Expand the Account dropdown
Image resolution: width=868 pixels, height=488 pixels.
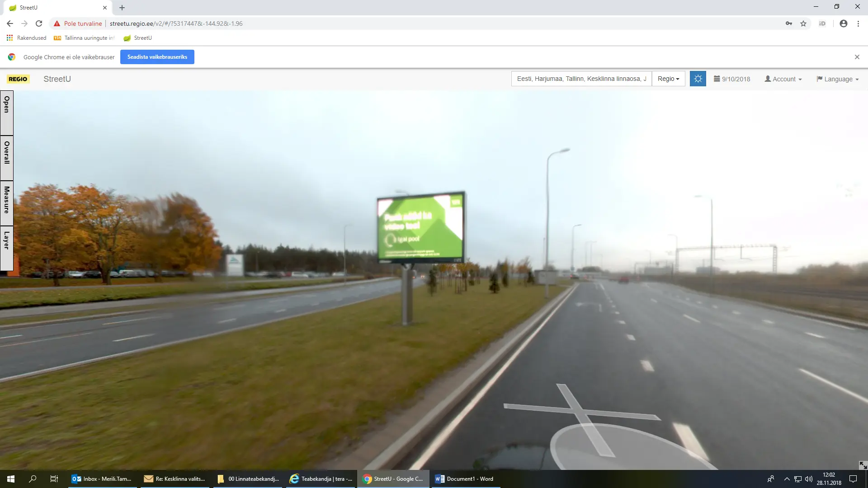[783, 79]
